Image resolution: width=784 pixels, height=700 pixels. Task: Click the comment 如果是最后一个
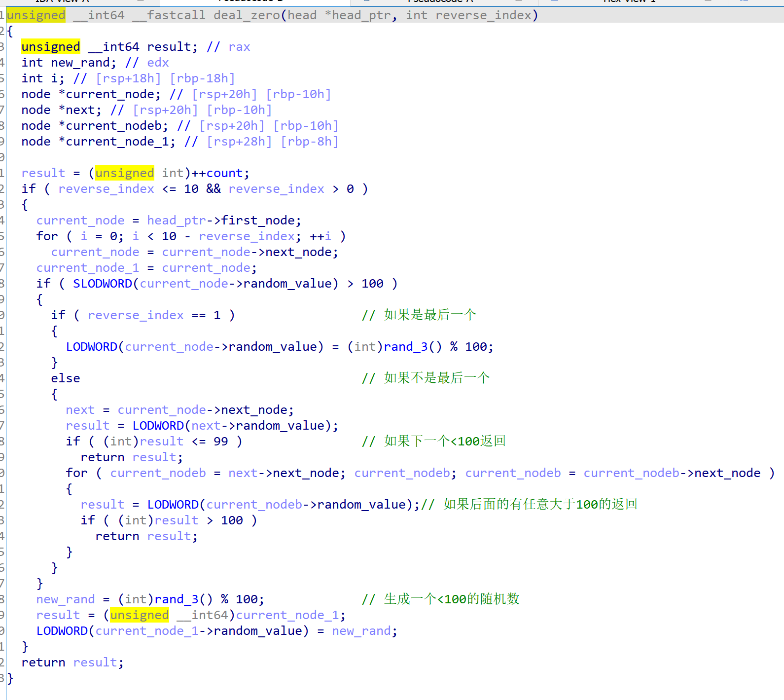coord(430,315)
